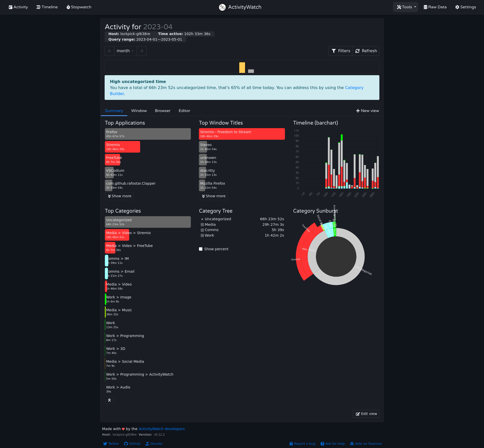The image size is (484, 448).
Task: Expand the Comms category tree node
Action: pyautogui.click(x=202, y=230)
